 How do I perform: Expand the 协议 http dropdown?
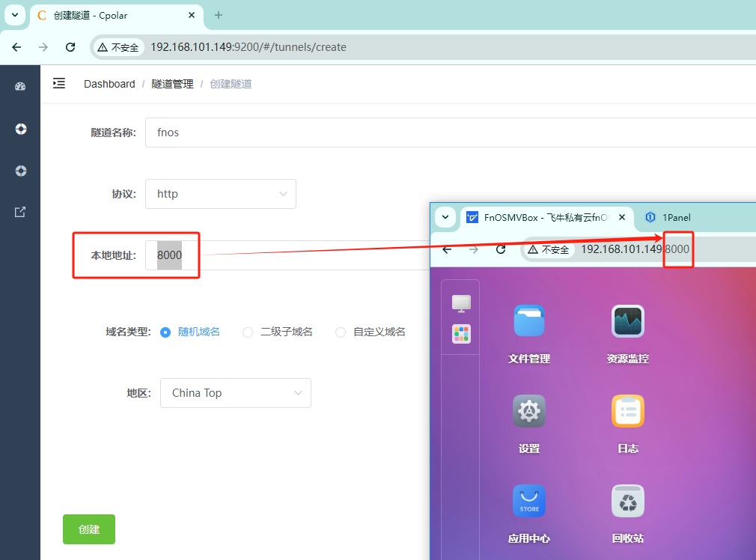pyautogui.click(x=221, y=194)
